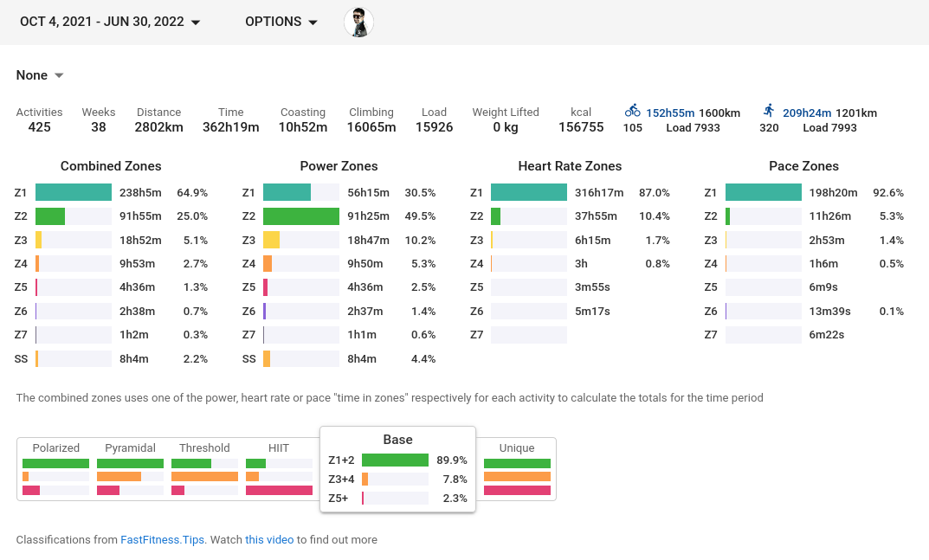Click the running person icon

[x=769, y=110]
